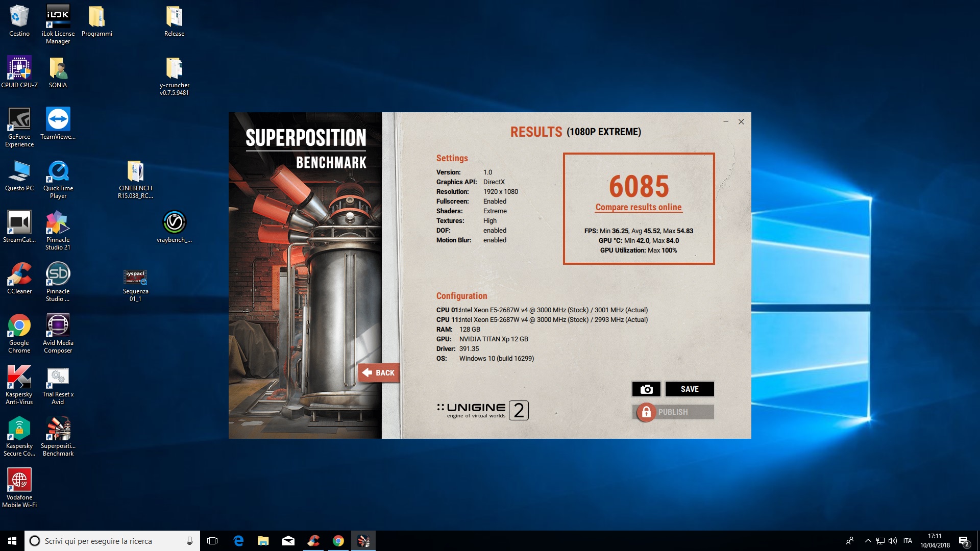Launch Kaspersky Secure Connection shortcut
The width and height of the screenshot is (980, 551).
coord(19,437)
